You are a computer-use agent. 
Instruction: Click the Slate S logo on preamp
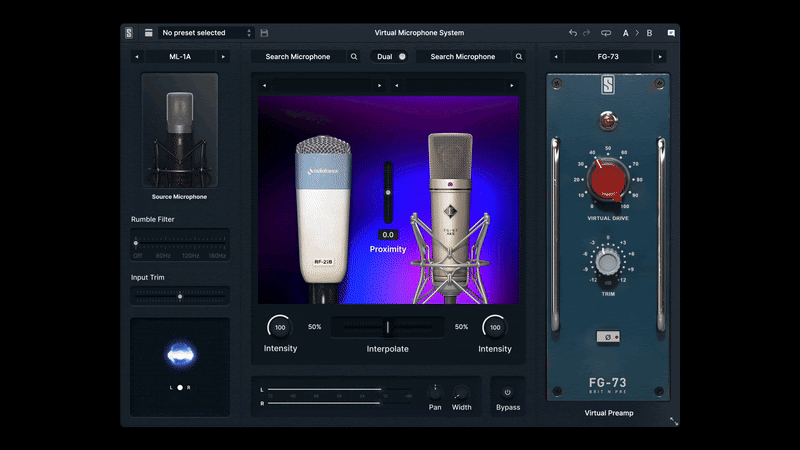(608, 85)
